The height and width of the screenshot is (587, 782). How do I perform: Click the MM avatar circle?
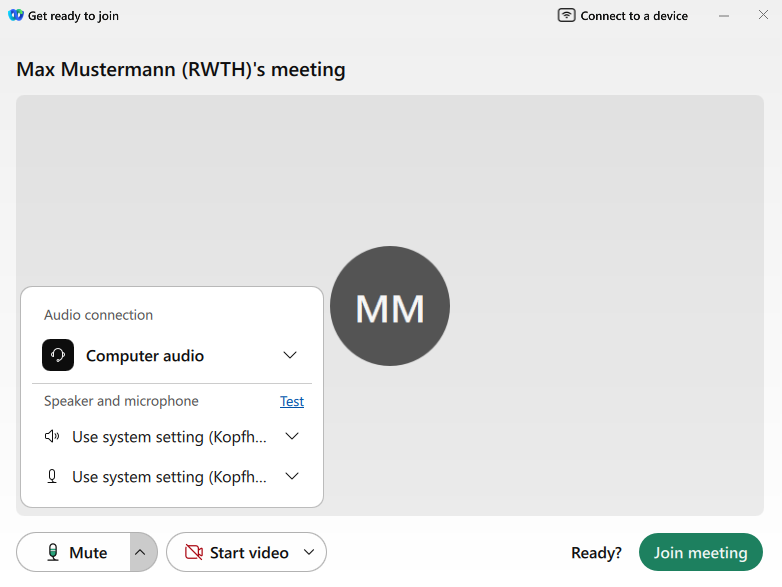pyautogui.click(x=390, y=306)
